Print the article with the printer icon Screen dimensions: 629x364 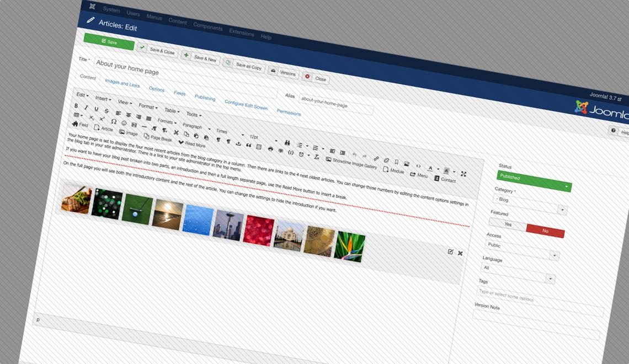coord(270,149)
